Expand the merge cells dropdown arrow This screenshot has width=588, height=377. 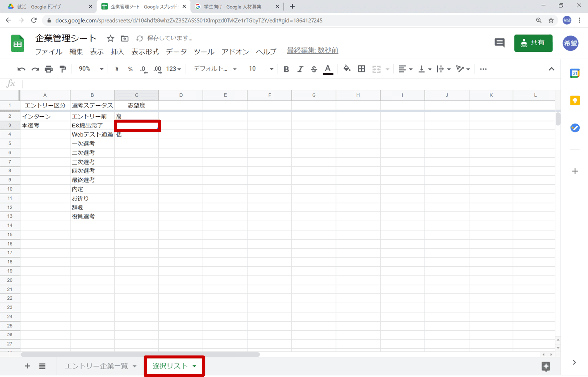(387, 69)
